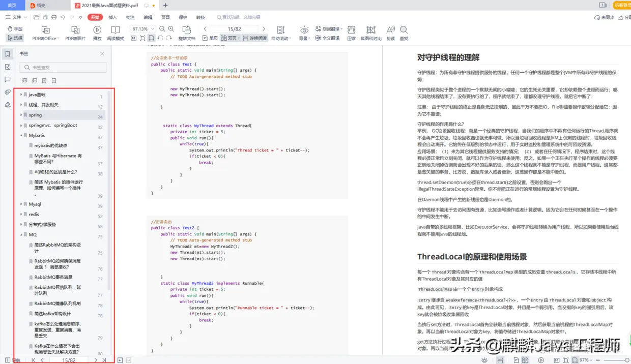Click the open folder icon

coord(37,17)
